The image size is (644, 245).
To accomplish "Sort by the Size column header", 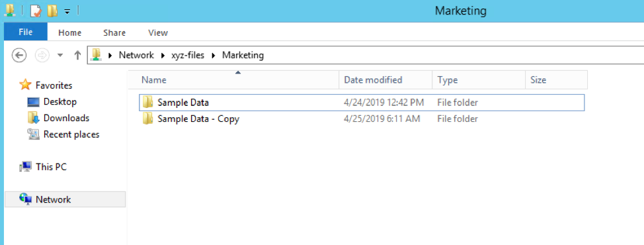I will click(x=557, y=79).
